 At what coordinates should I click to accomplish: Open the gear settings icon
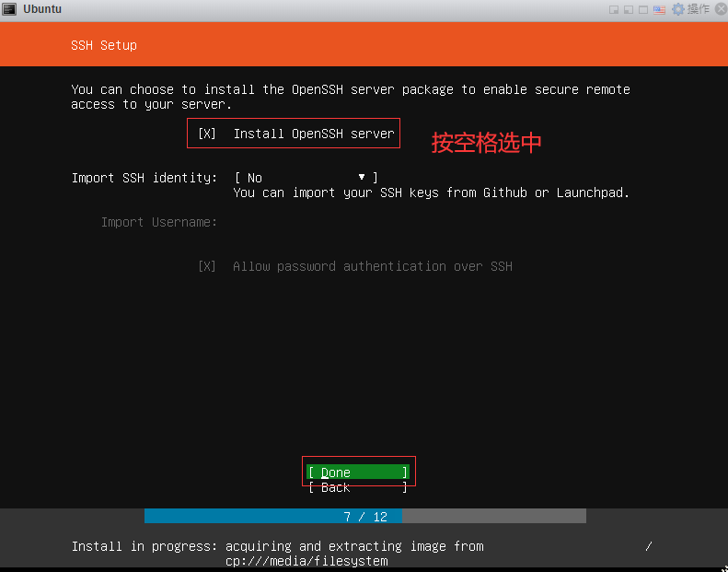point(678,9)
